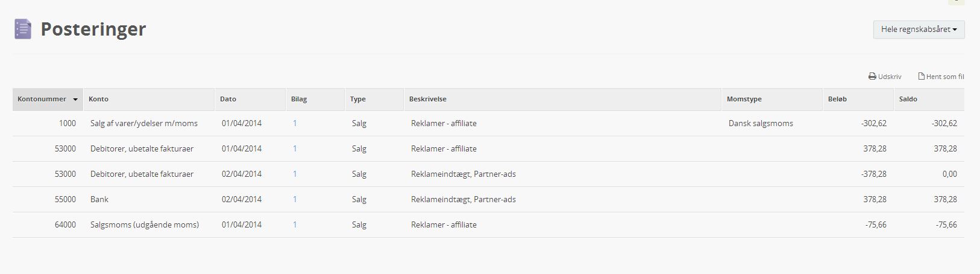Click Hent som fil download link
Screen dimensions: 980x274
pyautogui.click(x=945, y=77)
